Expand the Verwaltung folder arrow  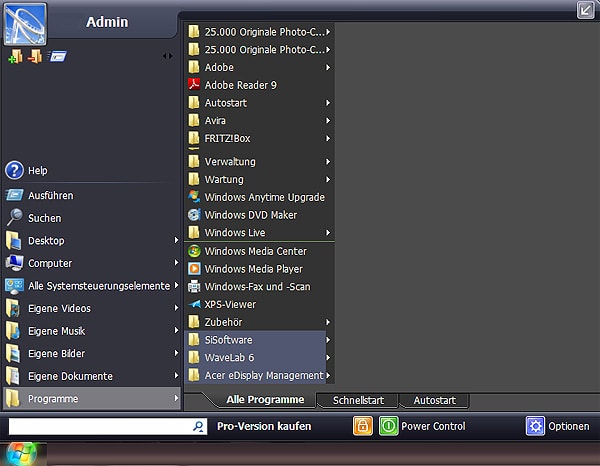click(328, 161)
